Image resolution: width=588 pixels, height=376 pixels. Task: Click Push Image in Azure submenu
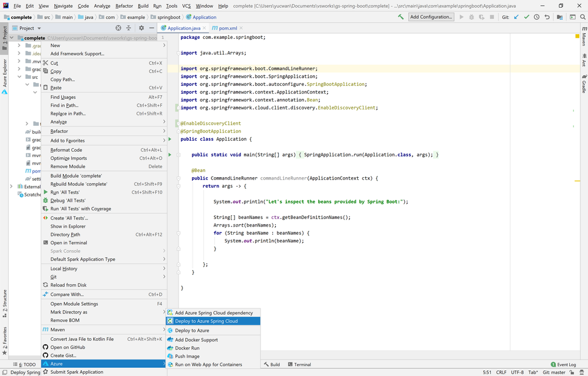(213, 356)
